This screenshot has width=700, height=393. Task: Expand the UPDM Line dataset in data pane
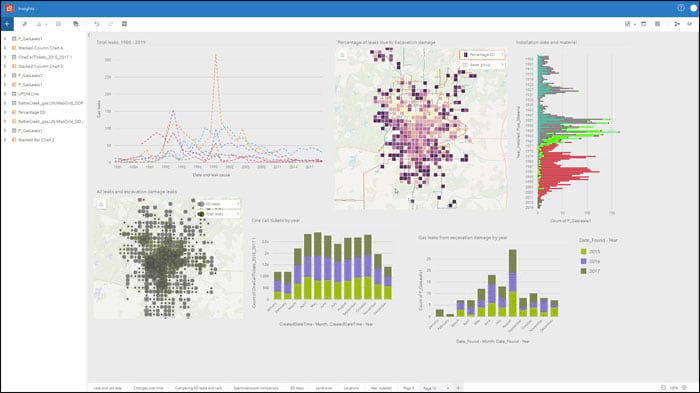(5, 94)
